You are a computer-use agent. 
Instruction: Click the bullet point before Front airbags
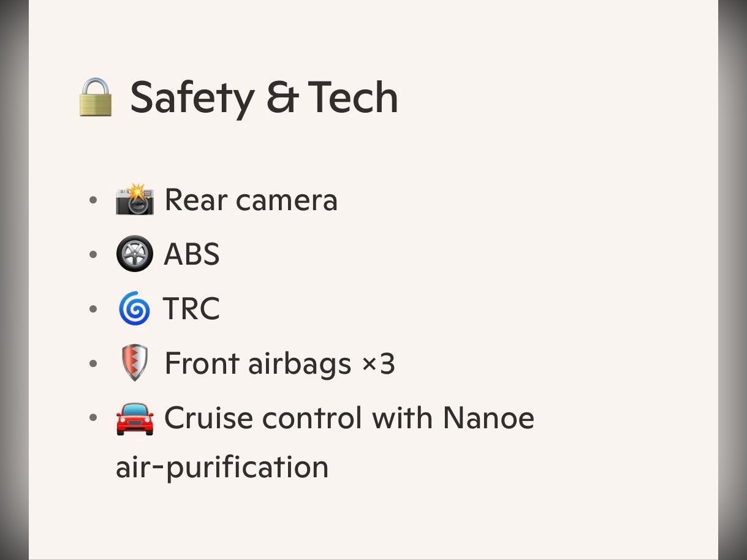coord(93,364)
